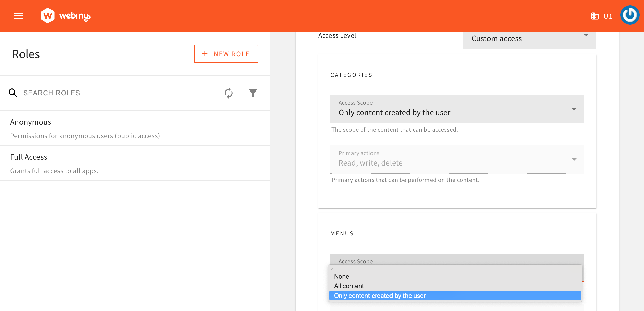Screen dimensions: 644x311
Task: Choose Only content created by the user option
Action: coord(380,296)
